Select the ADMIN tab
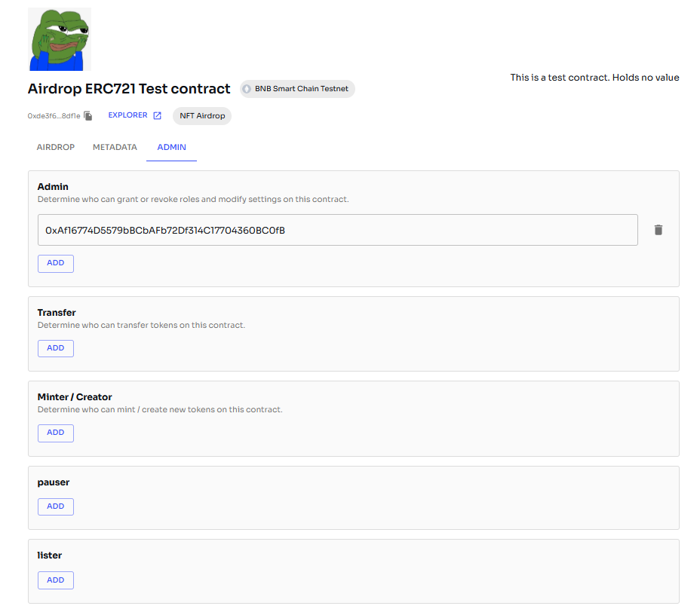This screenshot has height=609, width=700. tap(171, 147)
